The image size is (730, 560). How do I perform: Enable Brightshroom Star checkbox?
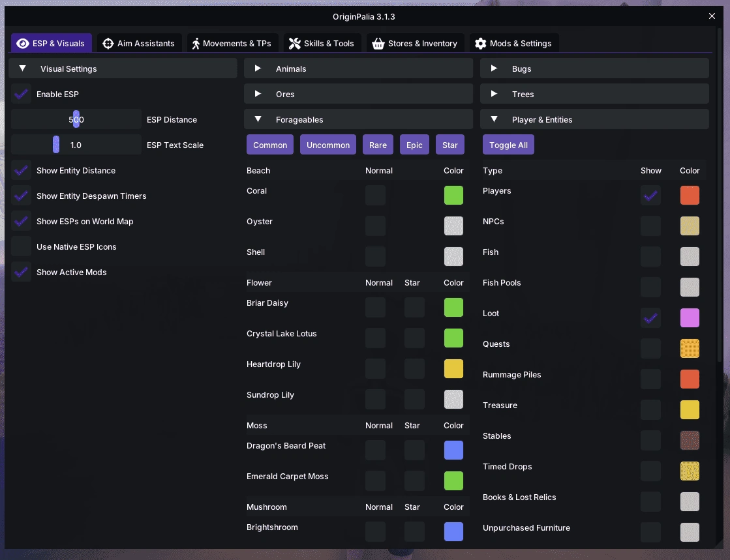click(414, 531)
